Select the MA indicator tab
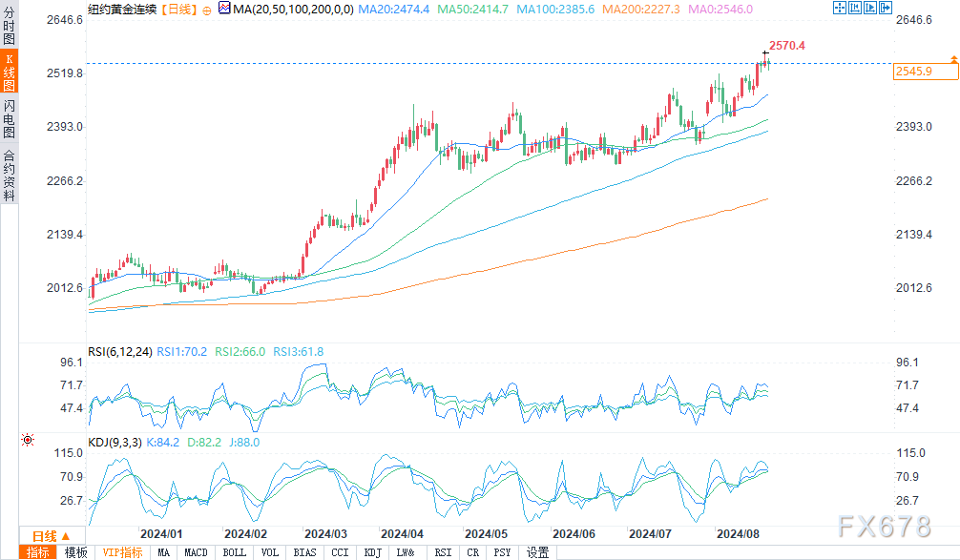 (163, 552)
